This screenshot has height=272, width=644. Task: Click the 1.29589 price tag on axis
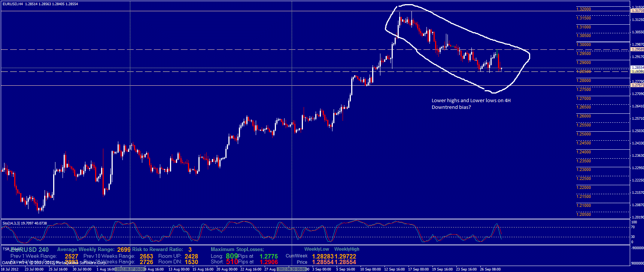click(x=637, y=49)
